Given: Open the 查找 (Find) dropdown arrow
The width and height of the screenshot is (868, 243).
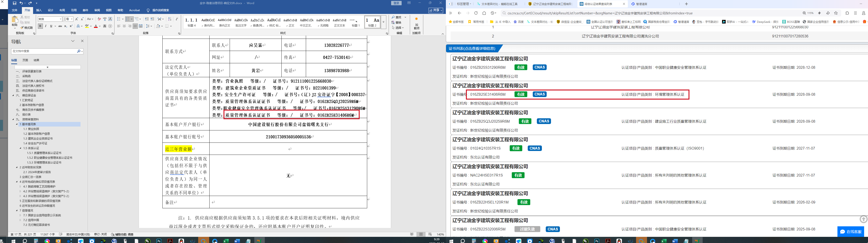Looking at the screenshot, I should (405, 17).
